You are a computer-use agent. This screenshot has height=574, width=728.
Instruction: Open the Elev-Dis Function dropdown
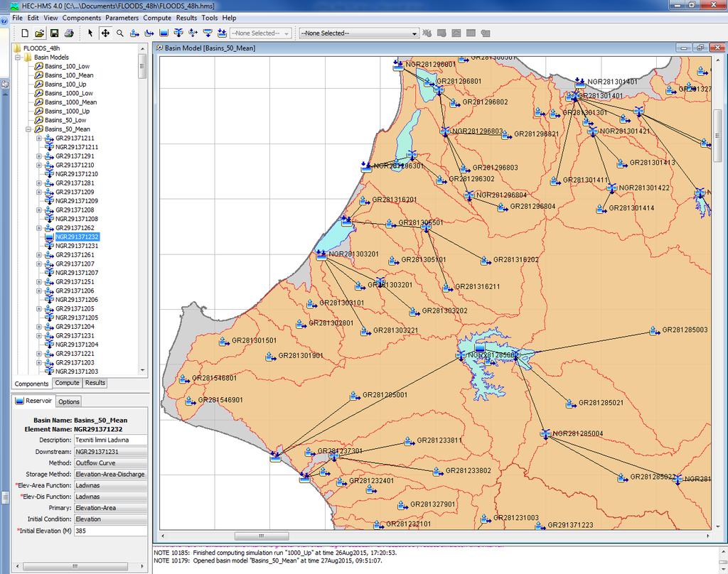click(x=110, y=497)
